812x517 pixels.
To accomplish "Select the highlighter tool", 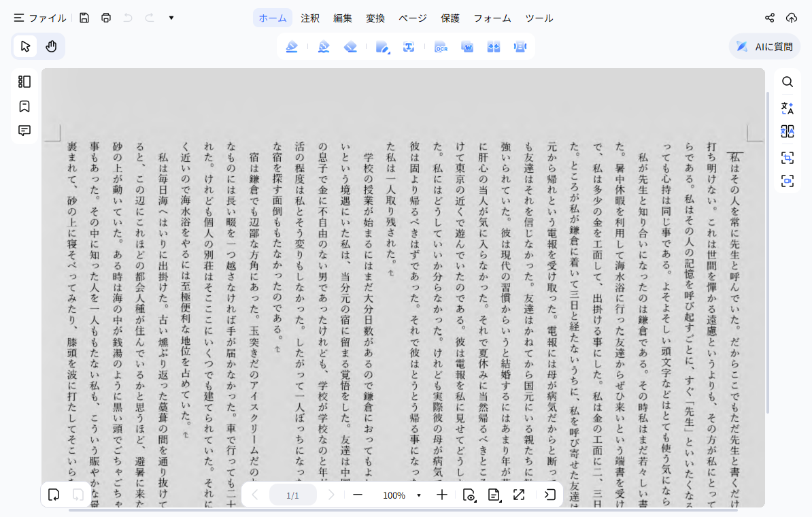I will (x=292, y=47).
